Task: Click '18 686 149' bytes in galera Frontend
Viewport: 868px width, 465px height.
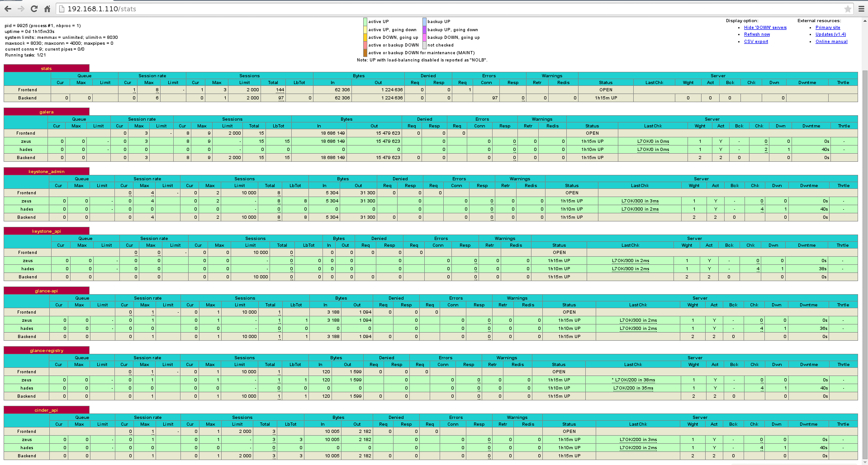Action: point(332,133)
